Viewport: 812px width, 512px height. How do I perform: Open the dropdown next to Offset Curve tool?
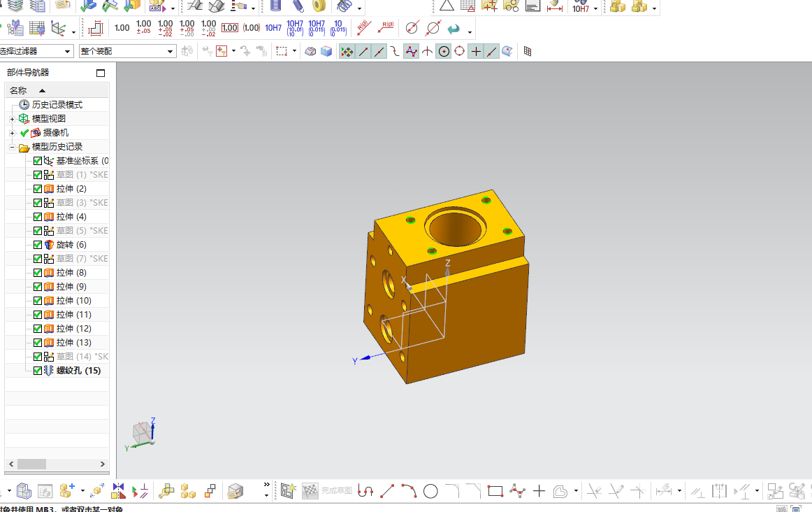click(576, 491)
